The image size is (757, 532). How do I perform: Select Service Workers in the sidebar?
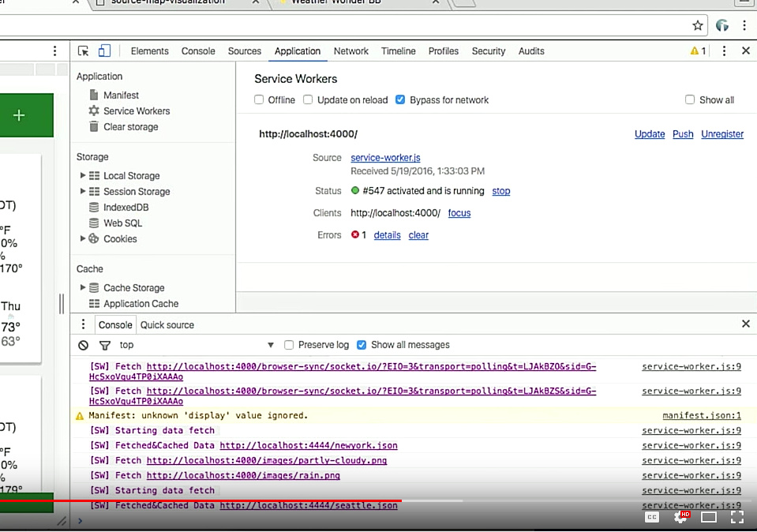point(137,111)
